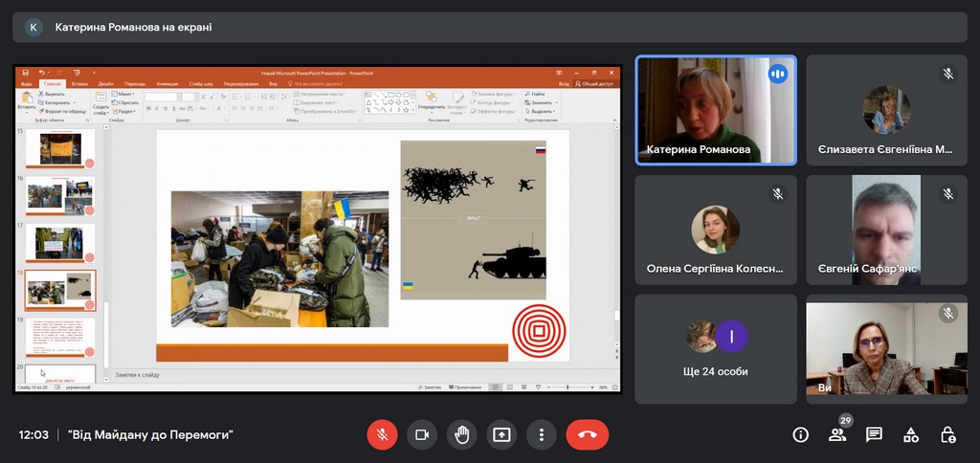This screenshot has height=463, width=980.
Task: Adjust the PowerPoint zoom slider
Action: (568, 387)
